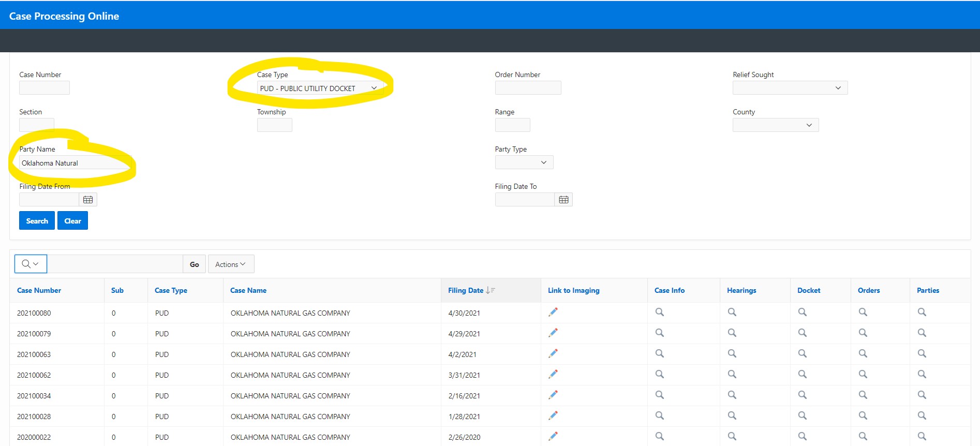Focus the Party Name input field
The height and width of the screenshot is (446, 980).
(76, 162)
